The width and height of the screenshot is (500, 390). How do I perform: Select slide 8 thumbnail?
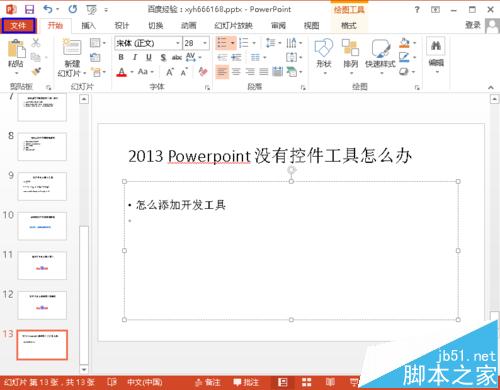coord(42,147)
